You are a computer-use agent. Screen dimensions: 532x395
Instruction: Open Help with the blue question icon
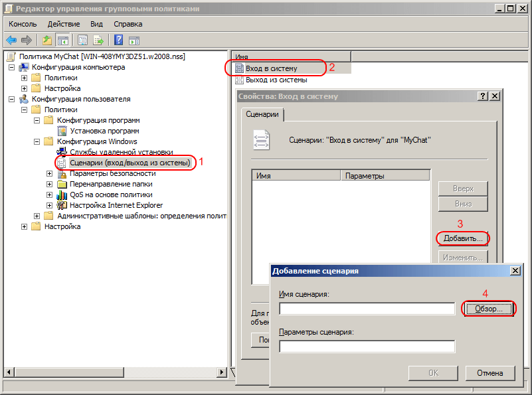coord(119,40)
